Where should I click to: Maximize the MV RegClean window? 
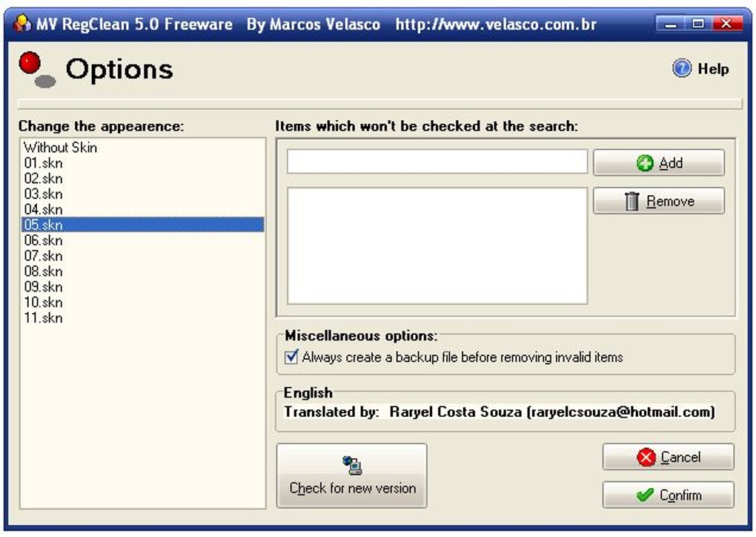coord(698,24)
